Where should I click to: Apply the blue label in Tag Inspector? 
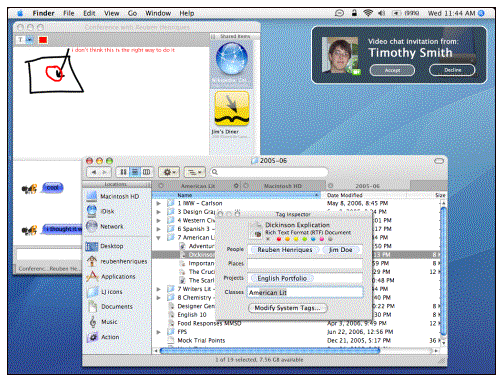pyautogui.click(x=313, y=239)
